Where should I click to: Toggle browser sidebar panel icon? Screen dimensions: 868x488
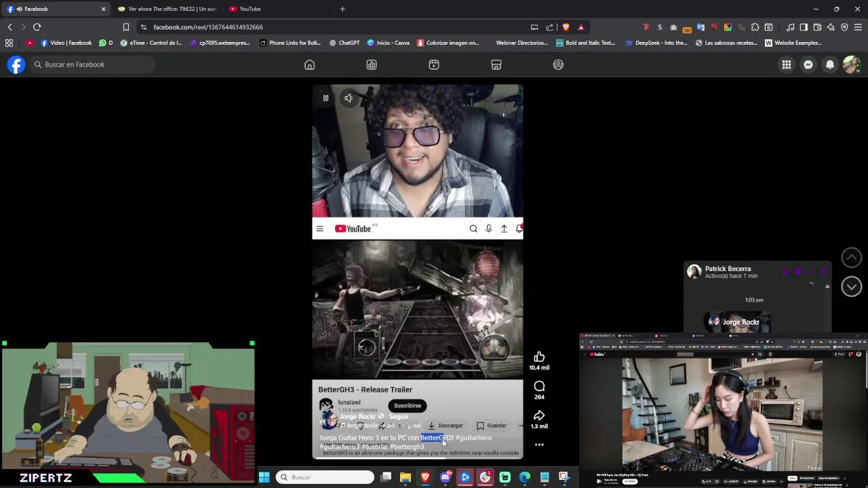point(804,27)
